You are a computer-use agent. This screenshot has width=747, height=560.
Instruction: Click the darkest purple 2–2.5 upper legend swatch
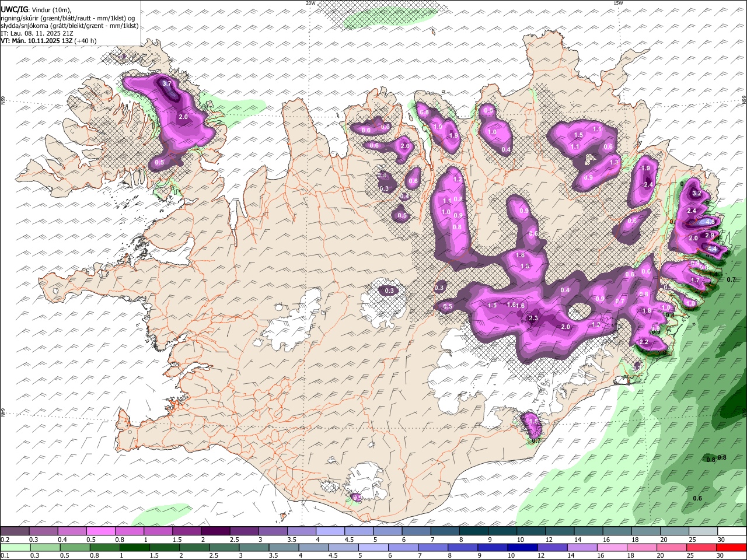215,531
